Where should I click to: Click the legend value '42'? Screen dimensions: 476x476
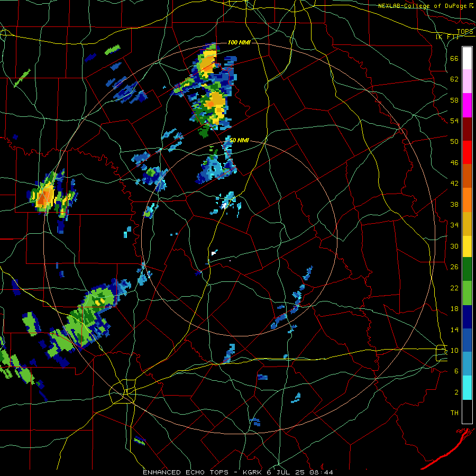(454, 184)
